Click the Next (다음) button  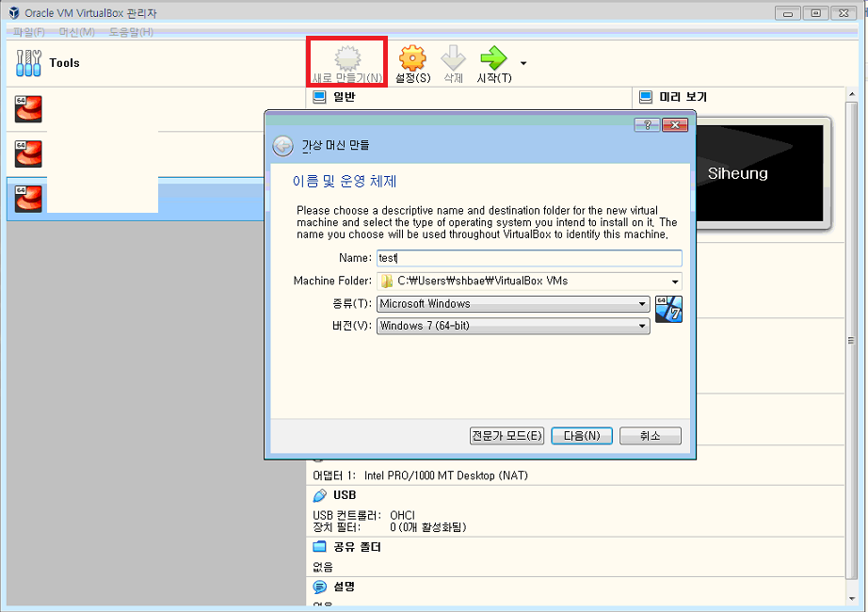click(x=582, y=436)
